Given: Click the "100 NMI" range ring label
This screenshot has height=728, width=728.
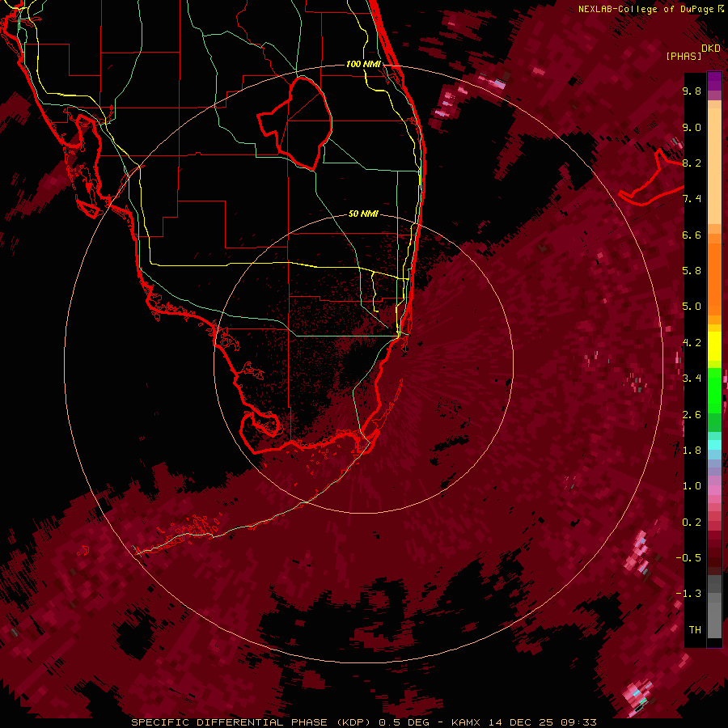Looking at the screenshot, I should [x=363, y=64].
